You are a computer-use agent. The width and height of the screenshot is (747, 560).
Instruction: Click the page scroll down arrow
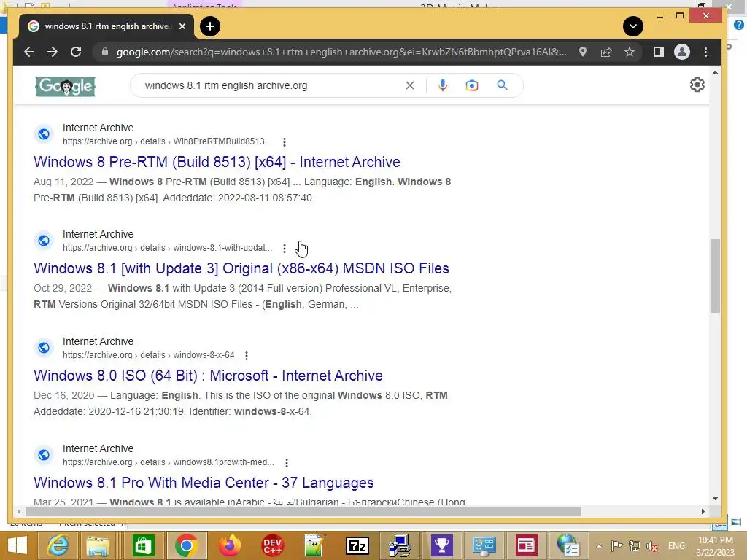(715, 499)
